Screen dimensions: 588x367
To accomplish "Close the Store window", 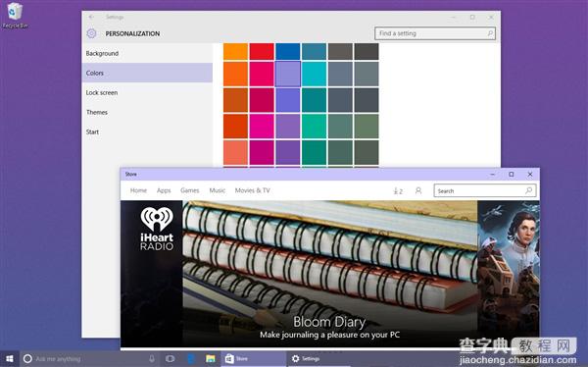I will (x=530, y=175).
